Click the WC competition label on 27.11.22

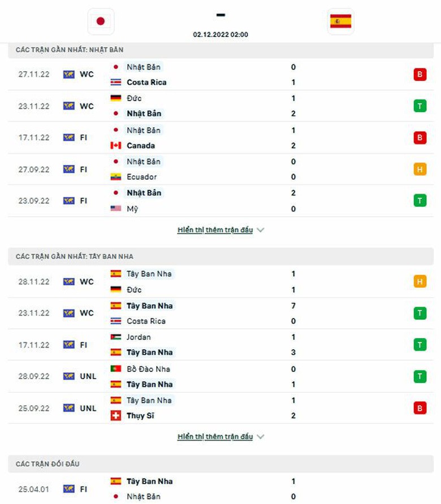[87, 74]
